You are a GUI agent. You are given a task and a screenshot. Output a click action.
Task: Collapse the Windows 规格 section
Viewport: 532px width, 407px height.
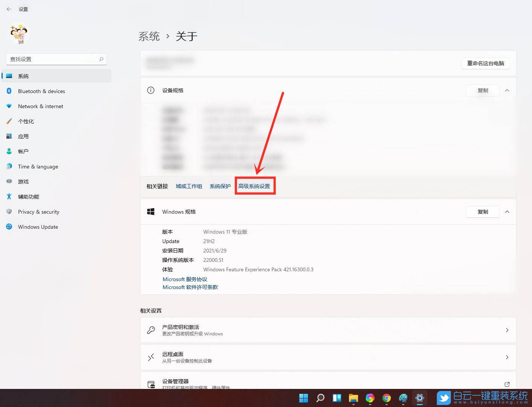(x=507, y=212)
